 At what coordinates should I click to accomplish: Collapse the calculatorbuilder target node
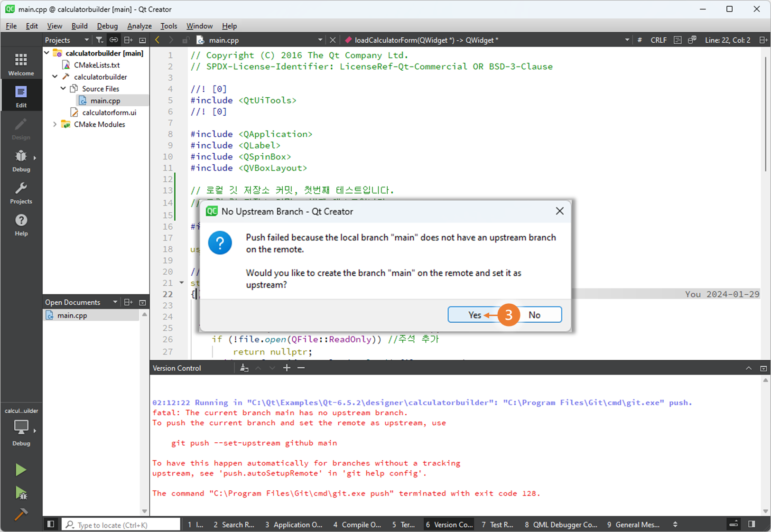click(55, 76)
